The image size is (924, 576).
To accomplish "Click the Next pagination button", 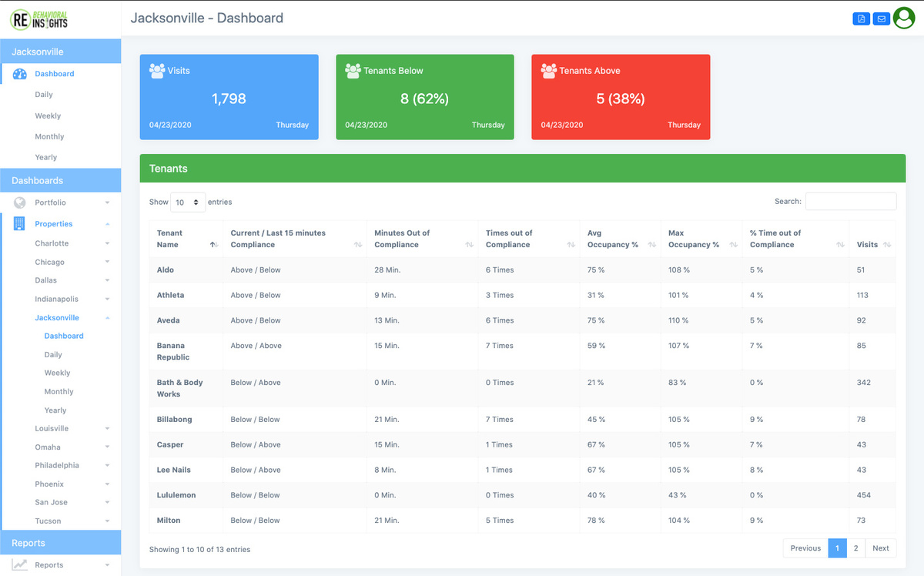I will (x=880, y=548).
